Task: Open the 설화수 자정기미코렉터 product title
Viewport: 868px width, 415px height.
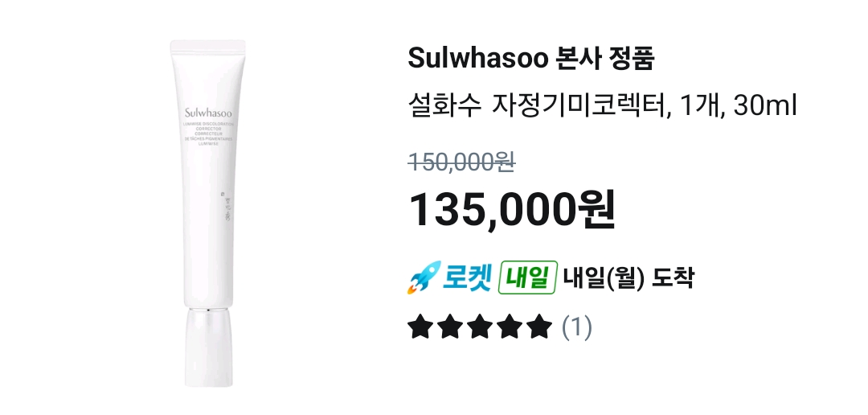Action: [602, 106]
